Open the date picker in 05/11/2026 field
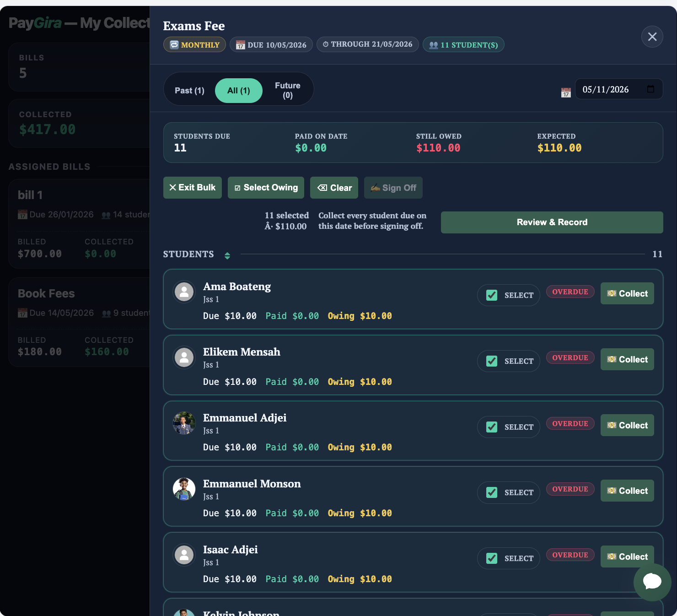 tap(650, 89)
